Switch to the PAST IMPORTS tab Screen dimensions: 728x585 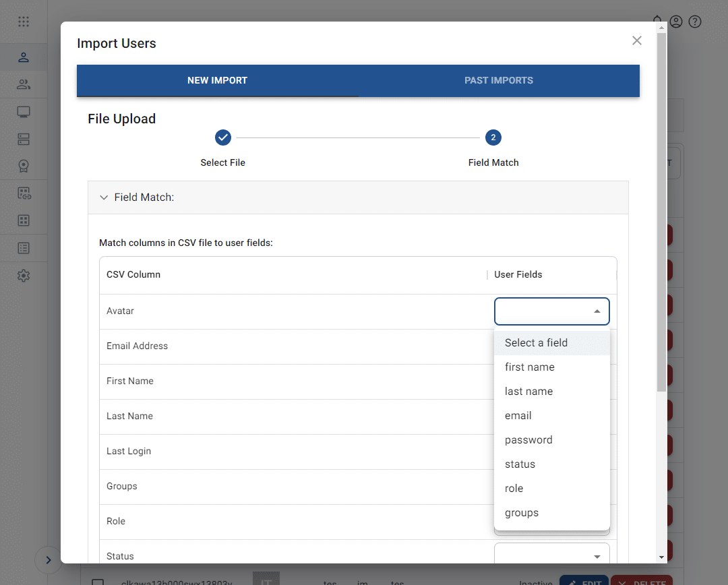(x=499, y=80)
